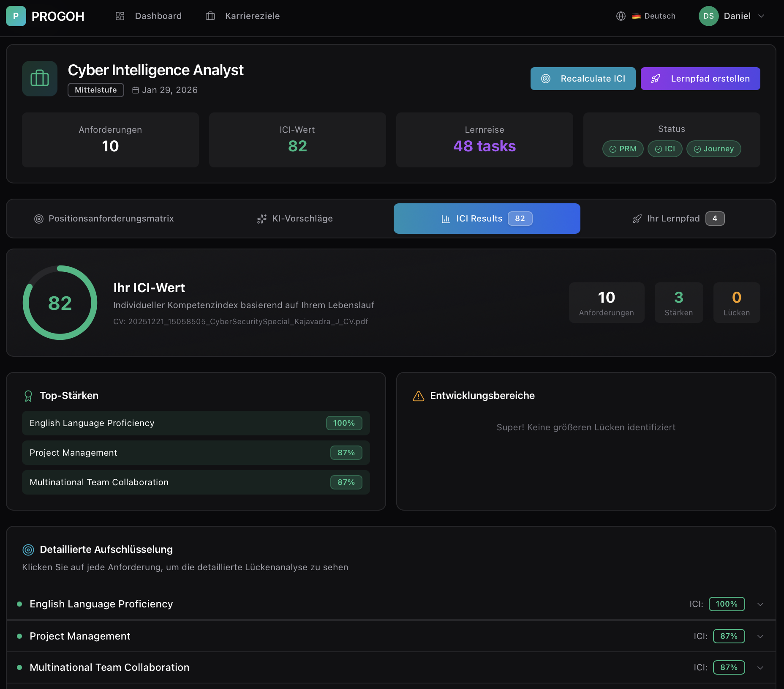The image size is (784, 689).
Task: Click the Recalculate ICI button
Action: coord(583,79)
